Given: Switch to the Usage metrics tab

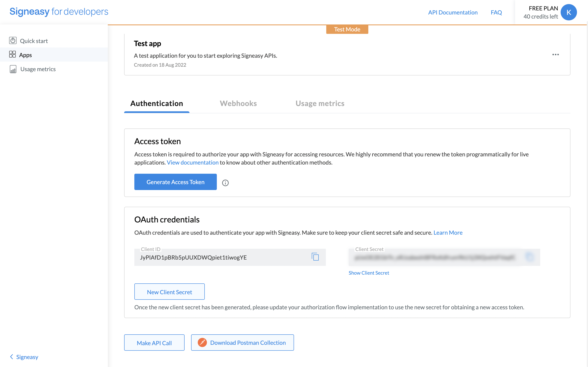Looking at the screenshot, I should (x=320, y=103).
